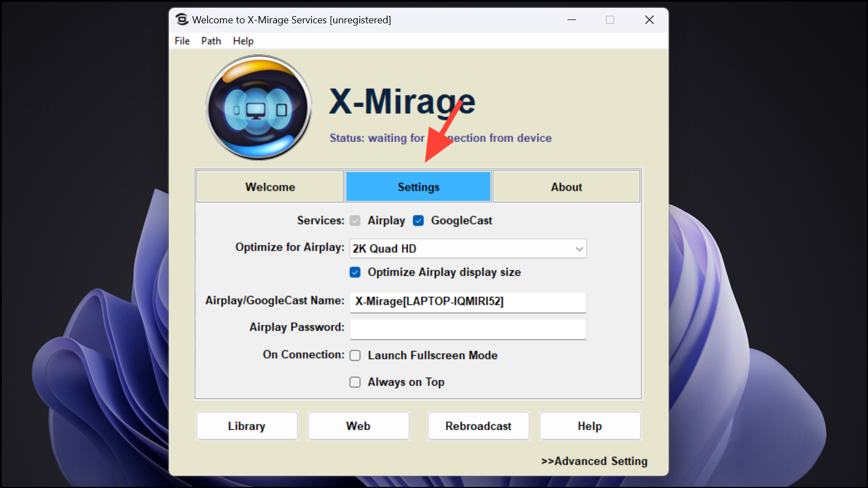
Task: Open the Help menu in menu bar
Action: point(243,41)
